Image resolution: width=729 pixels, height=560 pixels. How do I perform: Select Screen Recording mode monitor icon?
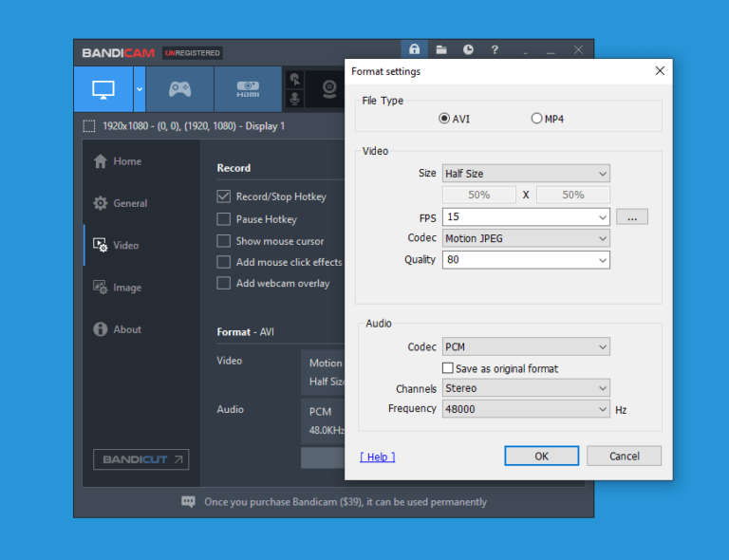click(x=103, y=89)
